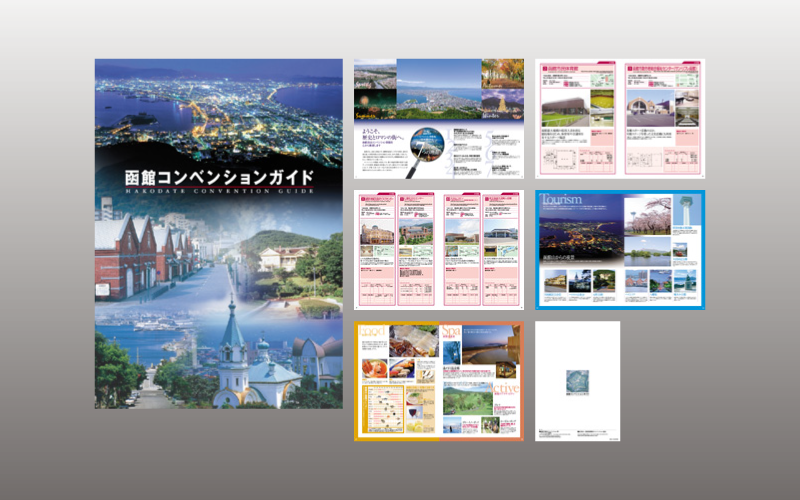Viewport: 800px width, 500px height.
Task: Select the night city view on cover
Action: click(x=218, y=110)
